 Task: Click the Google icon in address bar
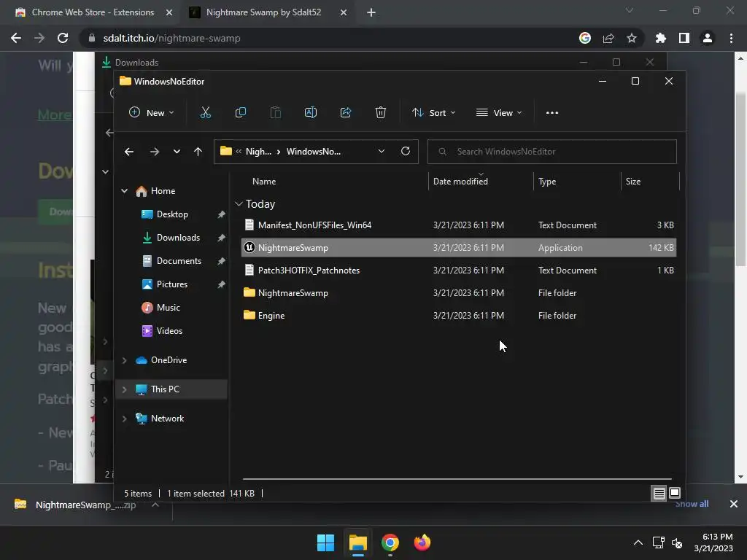(x=585, y=38)
